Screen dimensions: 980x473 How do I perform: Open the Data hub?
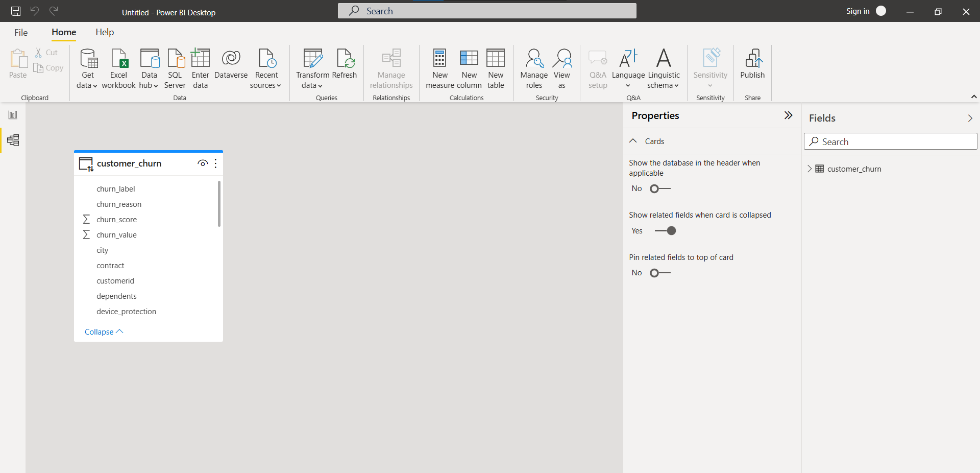pyautogui.click(x=149, y=69)
